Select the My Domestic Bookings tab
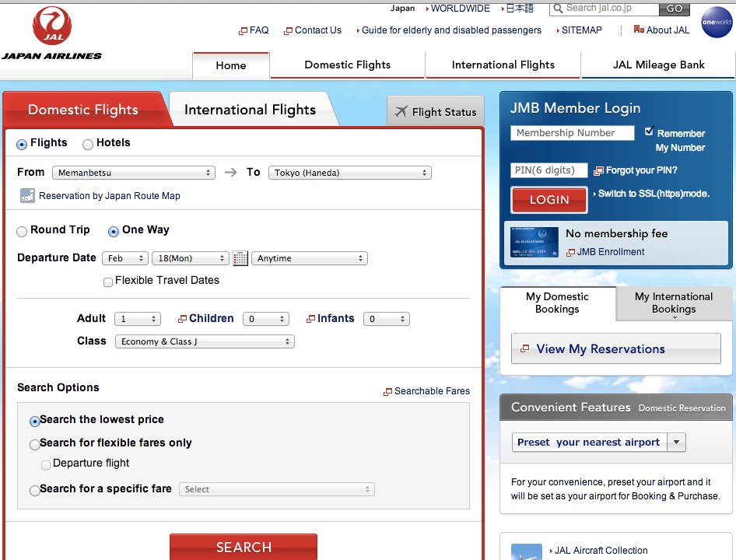Screen dimensions: 736x560 pyautogui.click(x=557, y=303)
